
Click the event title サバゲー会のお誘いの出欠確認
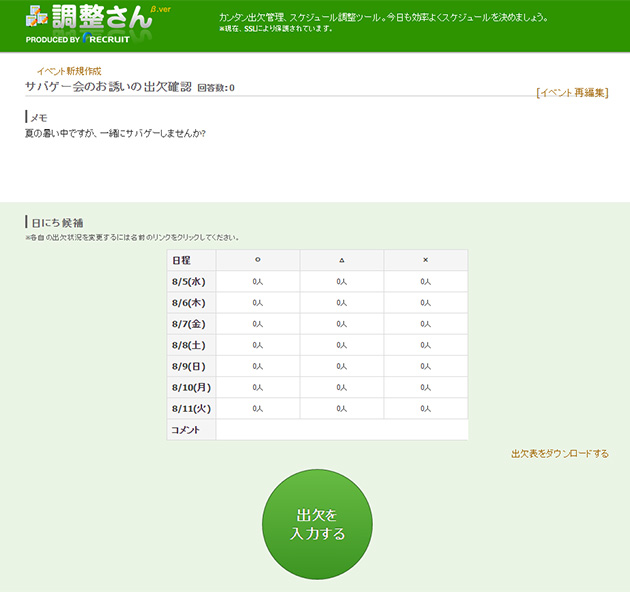pos(108,87)
